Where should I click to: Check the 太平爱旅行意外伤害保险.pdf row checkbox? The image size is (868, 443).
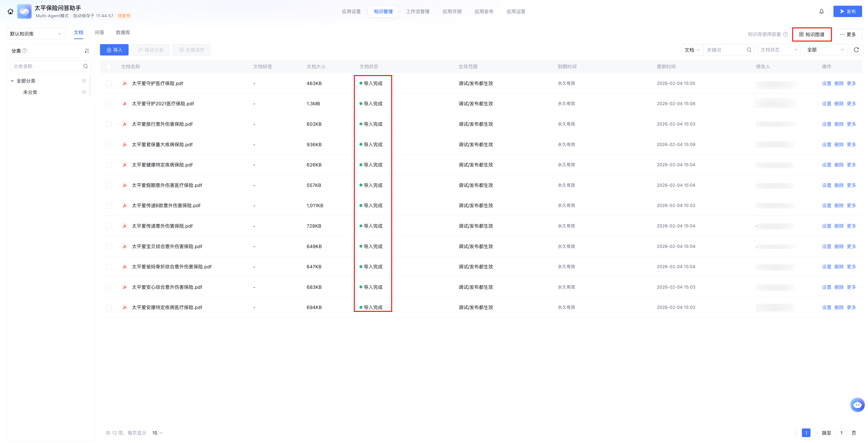point(109,124)
